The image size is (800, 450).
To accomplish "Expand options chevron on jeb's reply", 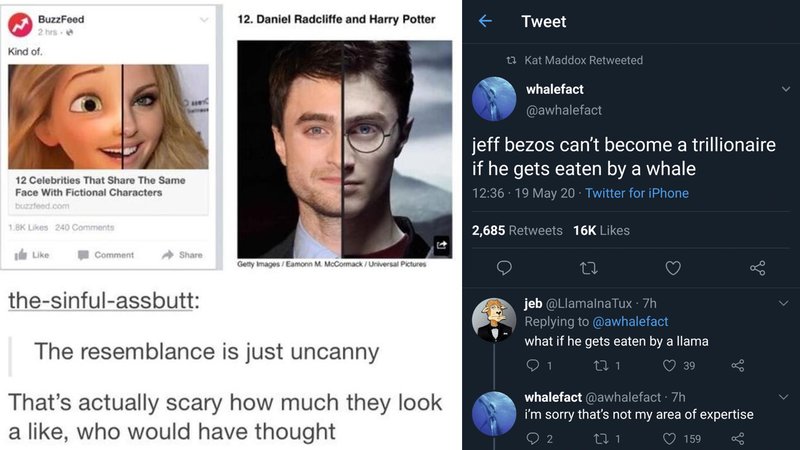I will tap(781, 303).
